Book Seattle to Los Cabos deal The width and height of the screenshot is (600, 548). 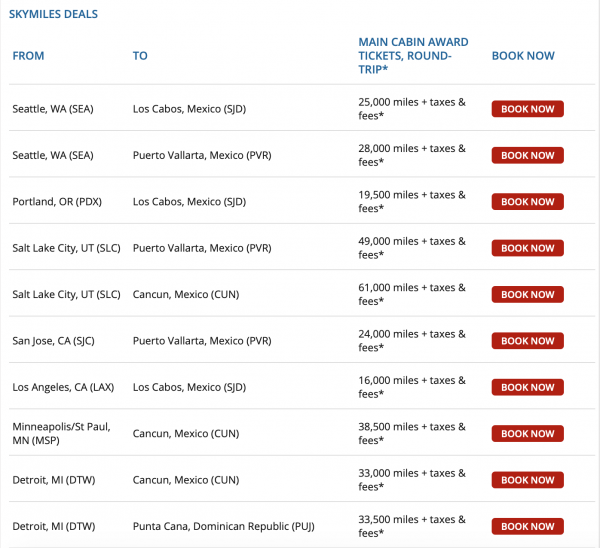(527, 109)
